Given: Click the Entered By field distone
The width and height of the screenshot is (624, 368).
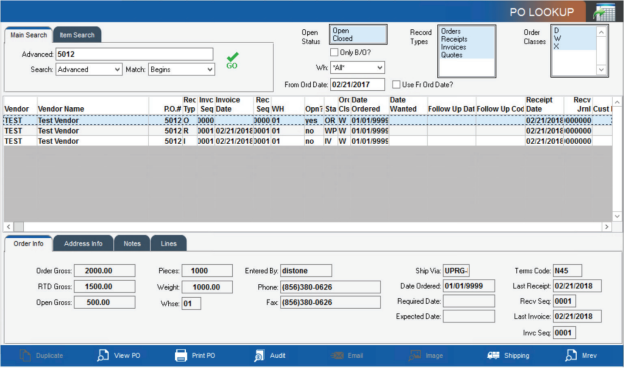Looking at the screenshot, I should point(306,271).
